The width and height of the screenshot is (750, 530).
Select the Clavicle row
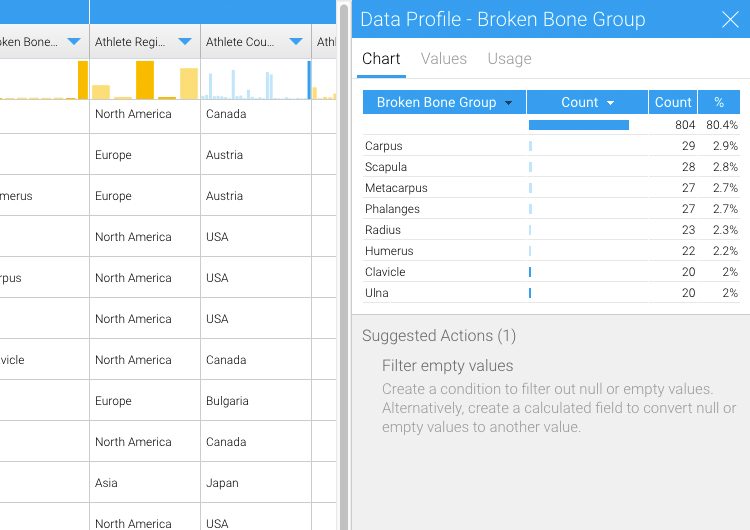[x=551, y=272]
